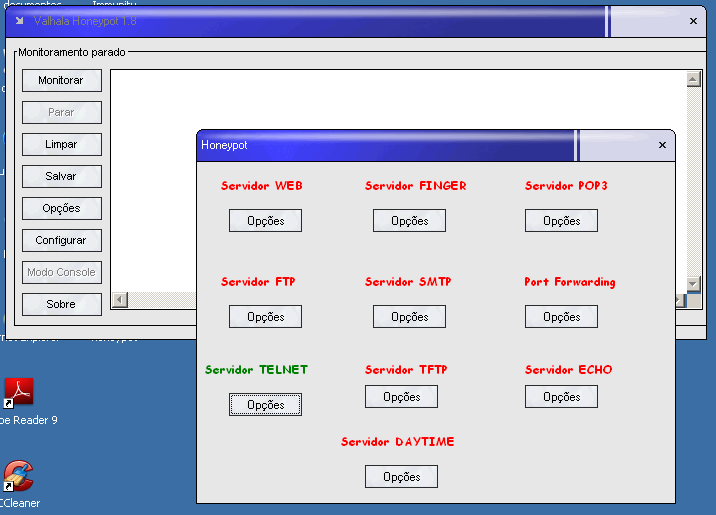The image size is (716, 515).
Task: Close the Valhala Honeypot main window
Action: click(x=693, y=21)
